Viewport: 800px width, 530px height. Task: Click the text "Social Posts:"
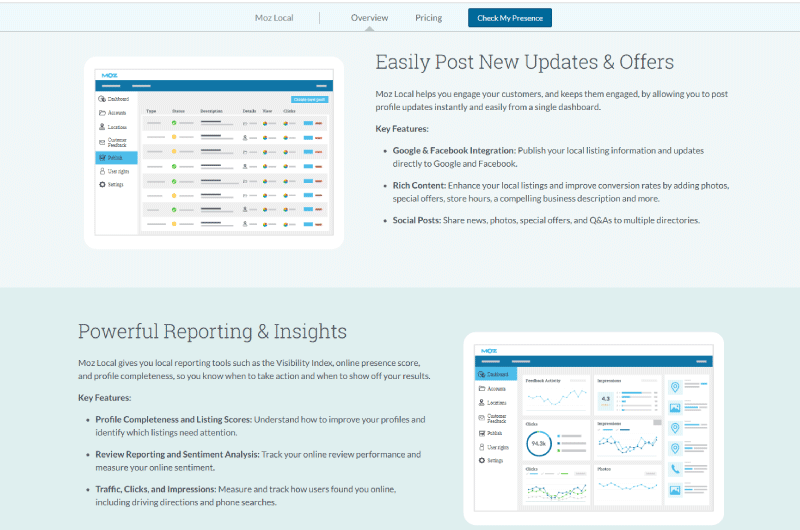click(417, 220)
